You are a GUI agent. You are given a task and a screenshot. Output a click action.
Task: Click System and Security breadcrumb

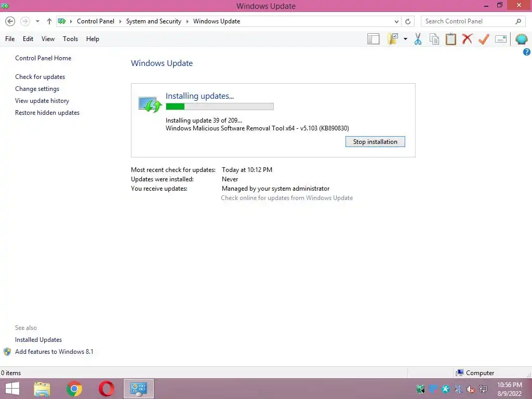tap(154, 21)
